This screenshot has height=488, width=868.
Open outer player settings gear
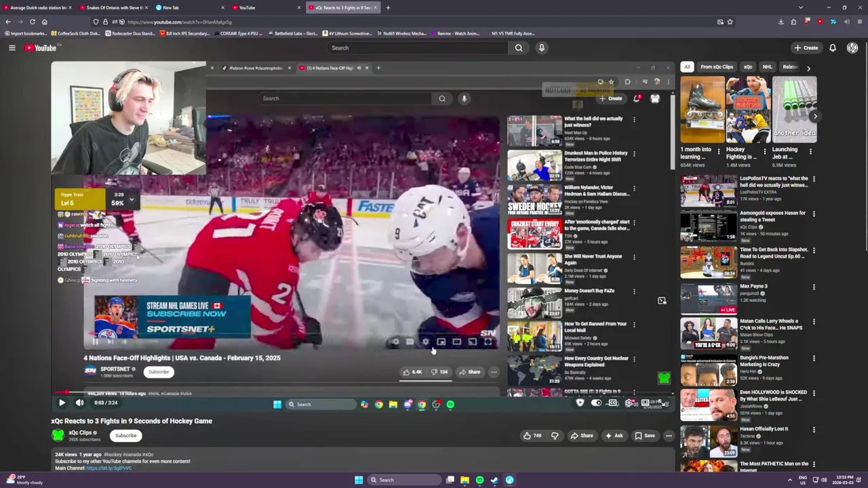pos(630,403)
